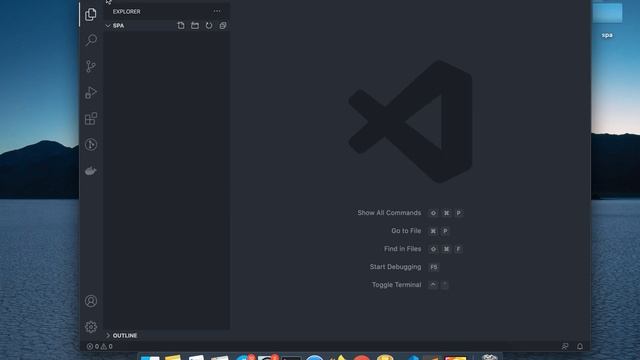Open Explorer more actions ellipsis

pos(217,11)
